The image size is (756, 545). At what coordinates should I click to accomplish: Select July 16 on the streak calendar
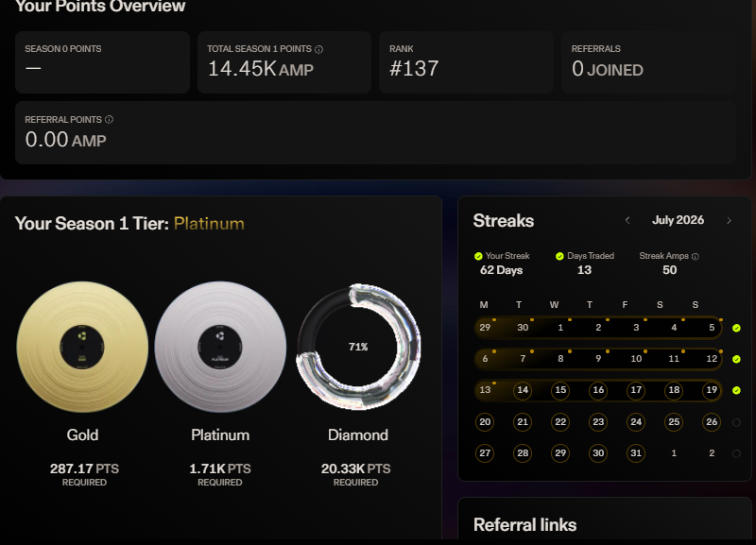coord(598,390)
